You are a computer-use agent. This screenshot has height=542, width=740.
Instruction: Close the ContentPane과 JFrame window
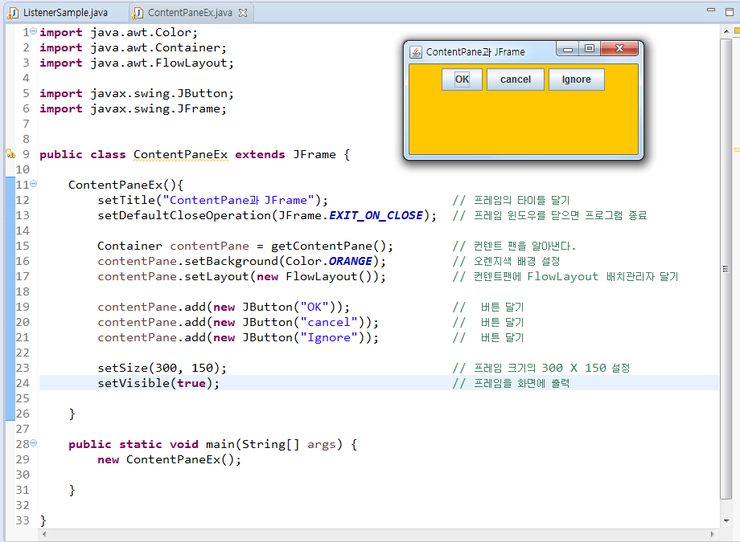click(x=620, y=49)
